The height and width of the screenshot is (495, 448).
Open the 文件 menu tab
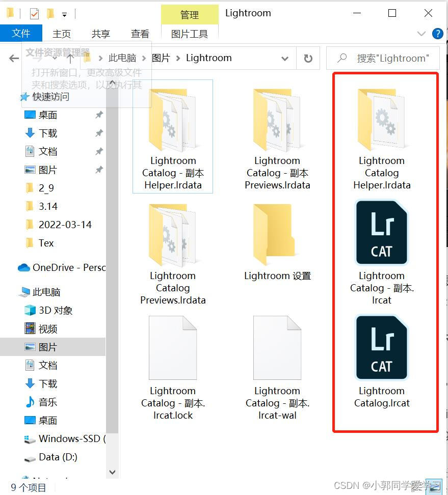(21, 33)
